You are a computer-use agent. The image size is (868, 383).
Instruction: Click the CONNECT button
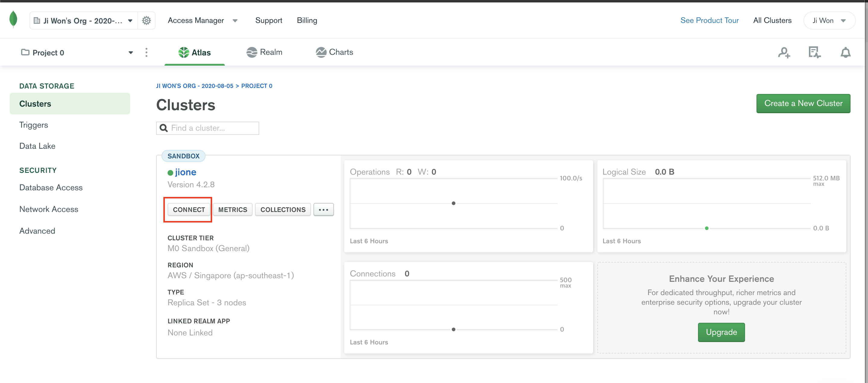click(x=189, y=210)
